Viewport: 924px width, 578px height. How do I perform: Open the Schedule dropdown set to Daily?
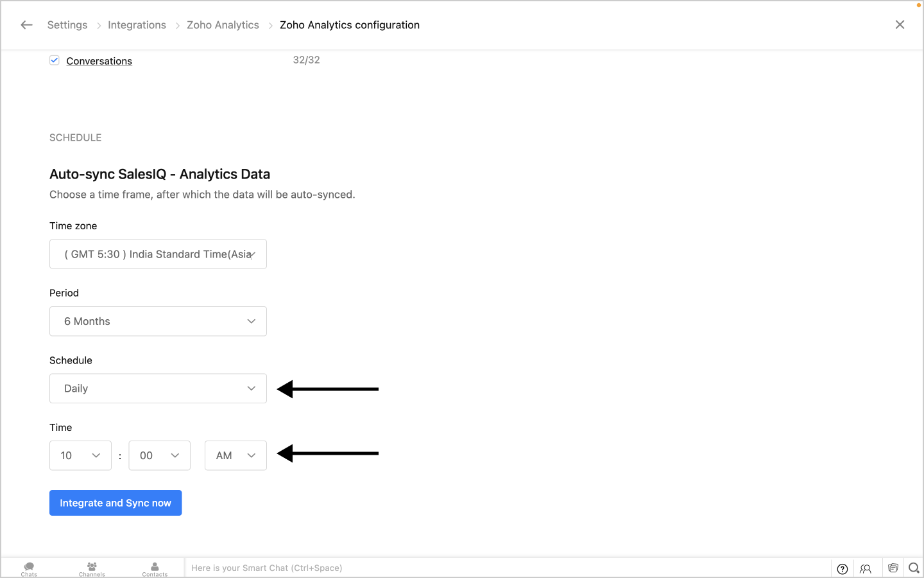158,389
